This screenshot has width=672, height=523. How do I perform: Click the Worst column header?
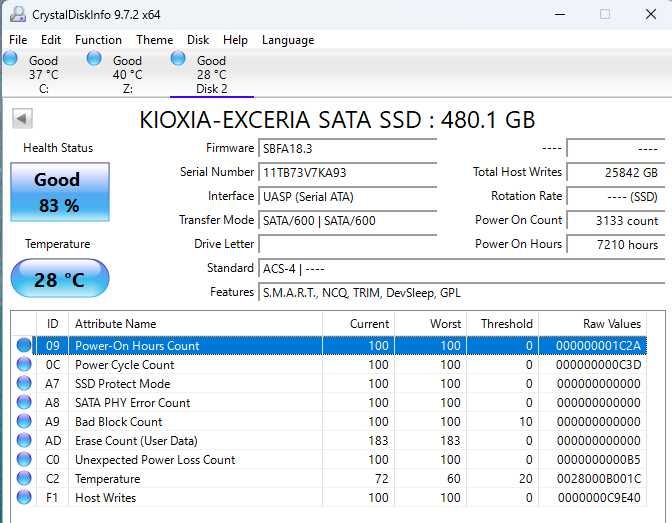pos(430,324)
